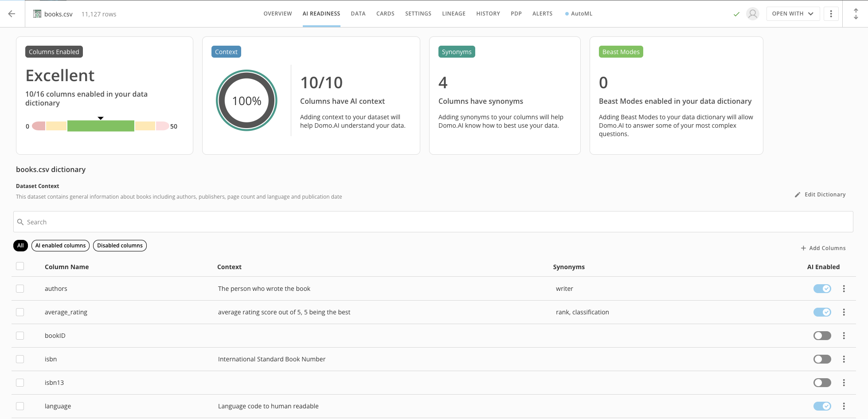Click the search magnifier icon
868x419 pixels.
coord(20,222)
